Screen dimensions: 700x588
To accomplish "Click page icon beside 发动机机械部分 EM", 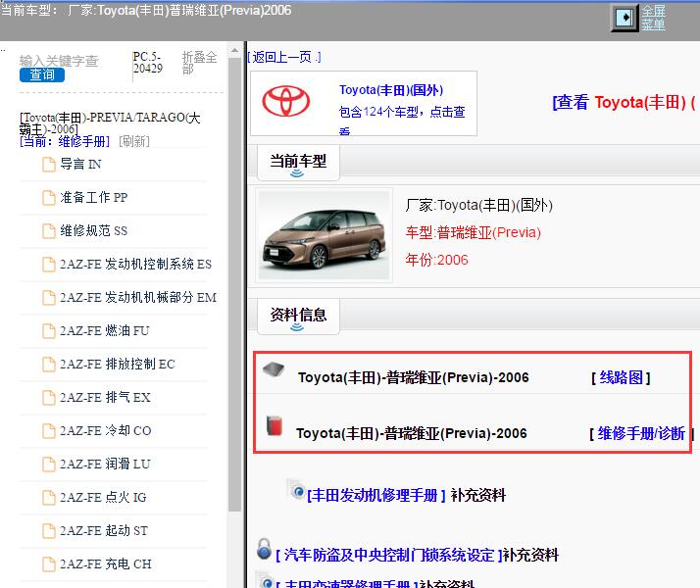I will click(x=49, y=297).
